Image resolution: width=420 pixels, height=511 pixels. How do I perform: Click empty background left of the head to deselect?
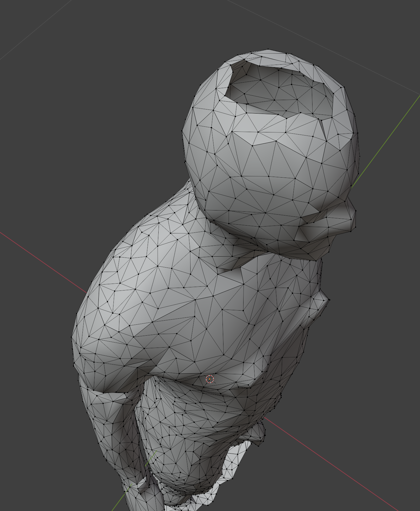94,125
